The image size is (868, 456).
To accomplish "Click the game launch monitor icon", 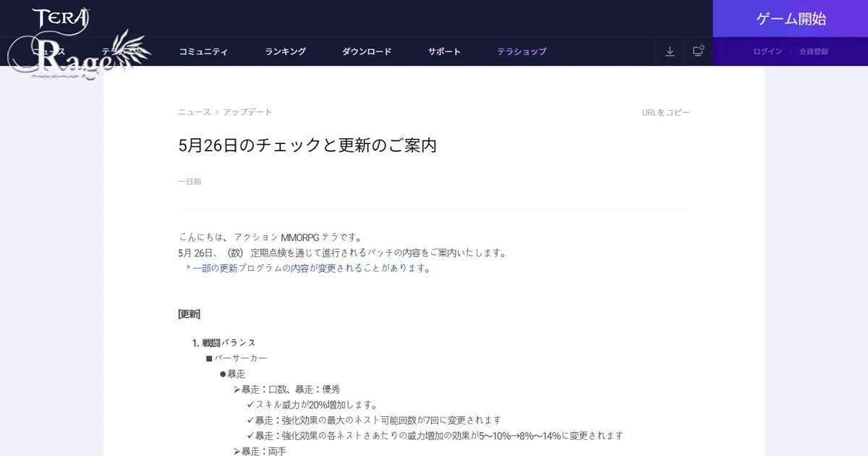I will 698,51.
